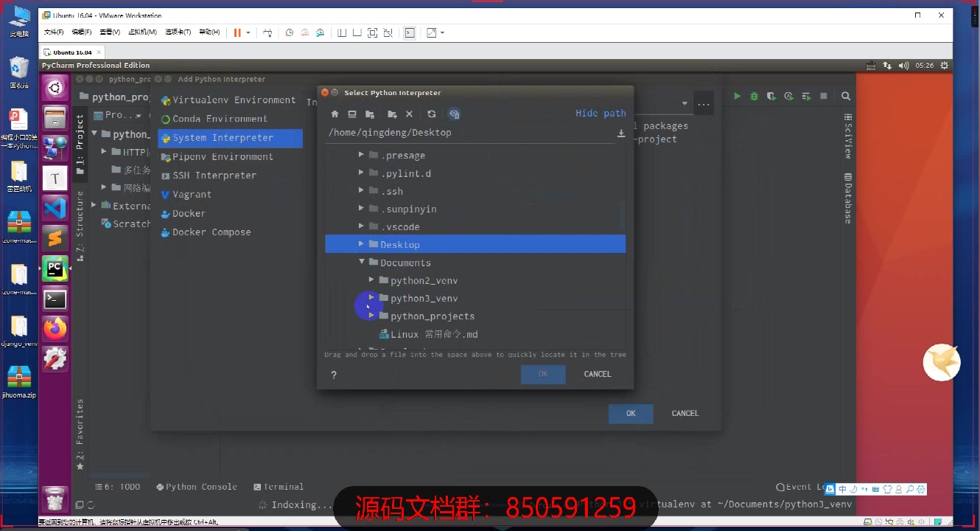This screenshot has width=980, height=531.
Task: Select Conda Environment option
Action: (x=229, y=119)
